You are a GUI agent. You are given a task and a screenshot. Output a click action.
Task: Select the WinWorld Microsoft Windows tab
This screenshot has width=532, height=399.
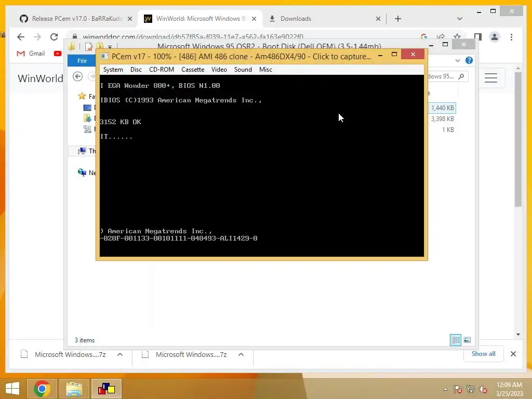(x=199, y=19)
